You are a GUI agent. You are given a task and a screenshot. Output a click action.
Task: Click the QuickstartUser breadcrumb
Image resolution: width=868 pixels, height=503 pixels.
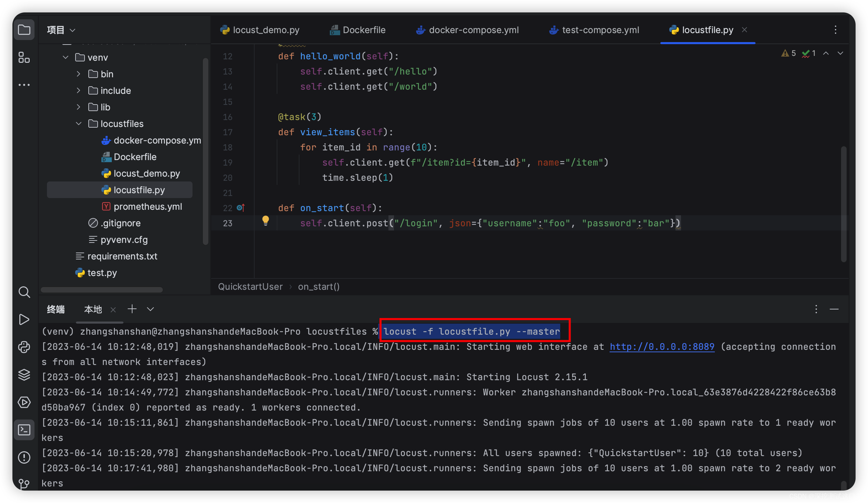click(x=250, y=287)
